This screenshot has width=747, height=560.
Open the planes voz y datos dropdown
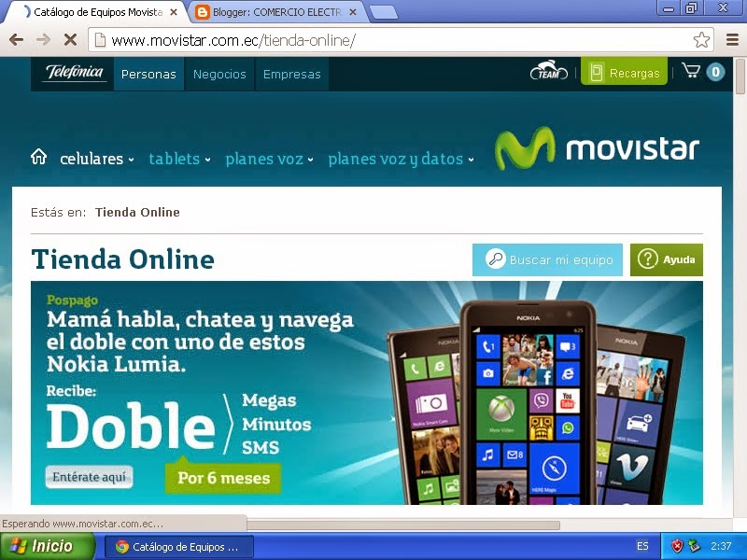[x=402, y=159]
